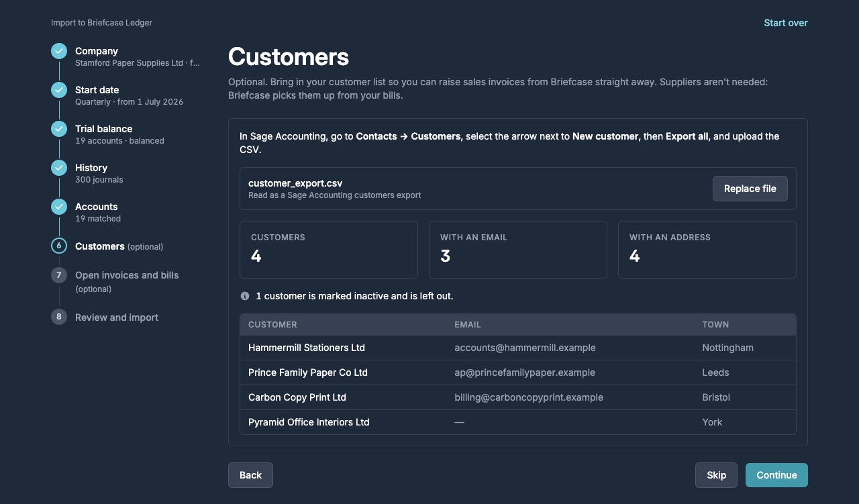859x504 pixels.
Task: Click the billing@carboncopyprint.example email cell
Action: tap(529, 397)
